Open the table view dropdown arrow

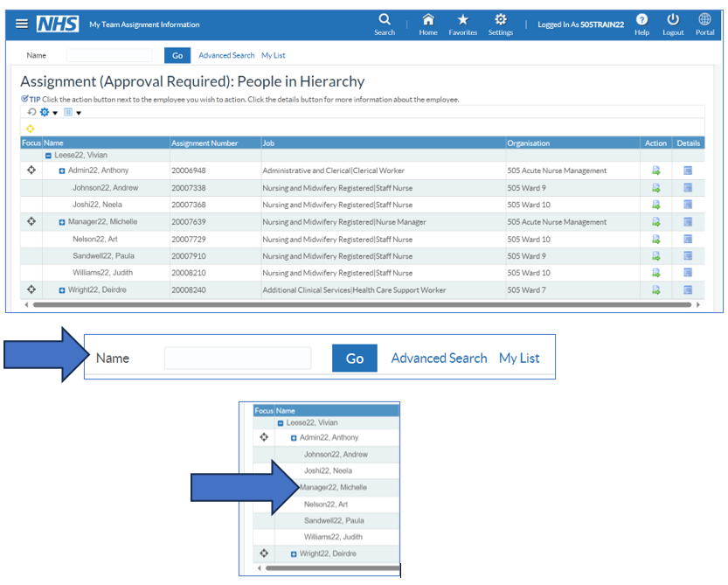tap(80, 112)
